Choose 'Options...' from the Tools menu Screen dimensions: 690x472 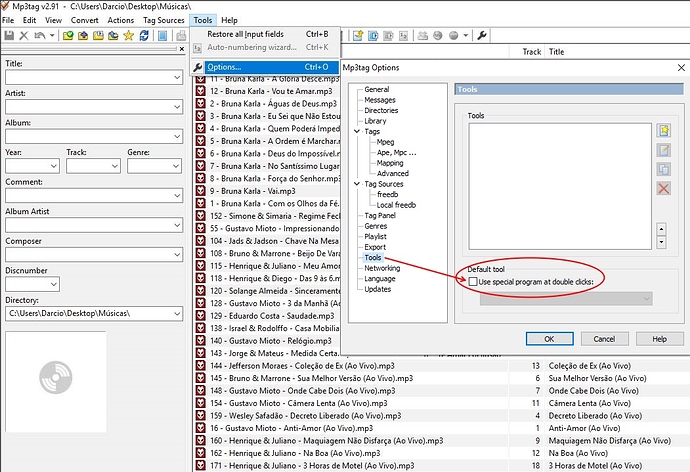[265, 67]
